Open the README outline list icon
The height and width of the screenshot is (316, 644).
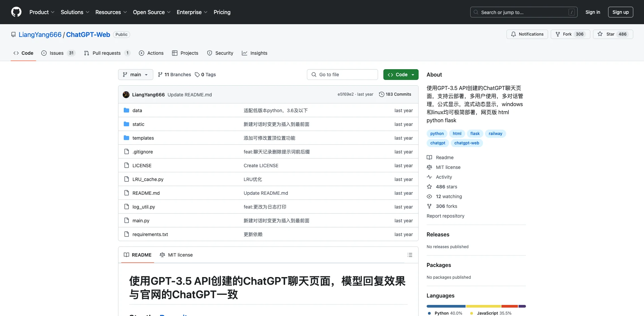pos(410,255)
